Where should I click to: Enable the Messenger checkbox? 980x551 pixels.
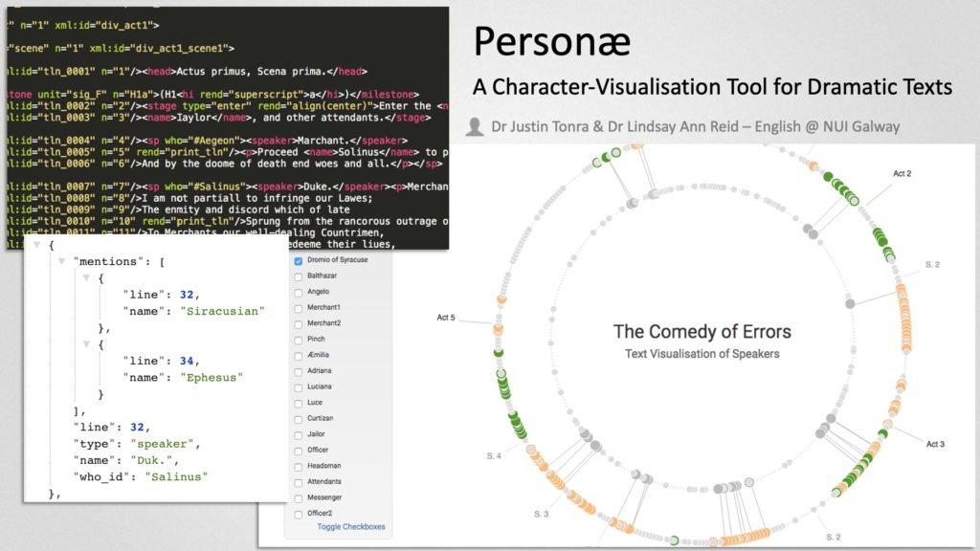[299, 498]
